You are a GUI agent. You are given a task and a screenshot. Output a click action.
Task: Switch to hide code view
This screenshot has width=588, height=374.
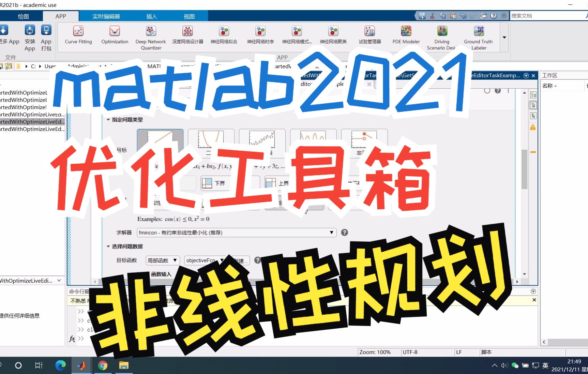click(x=533, y=116)
